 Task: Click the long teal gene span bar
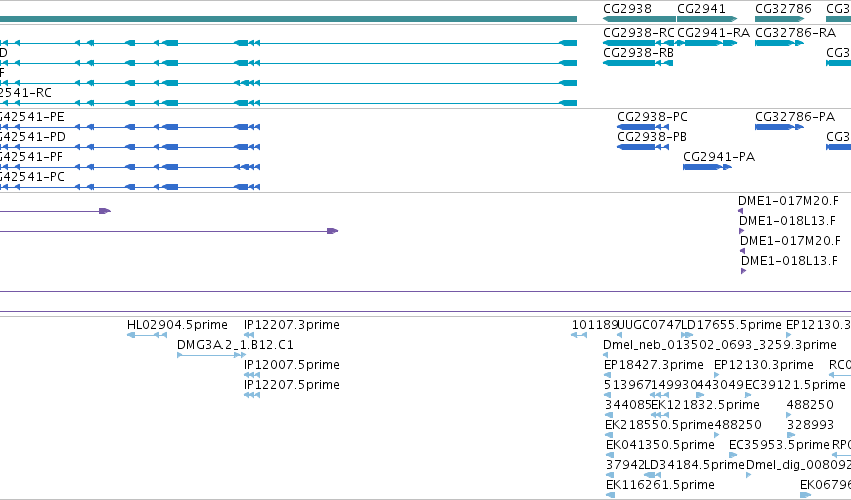pyautogui.click(x=288, y=19)
